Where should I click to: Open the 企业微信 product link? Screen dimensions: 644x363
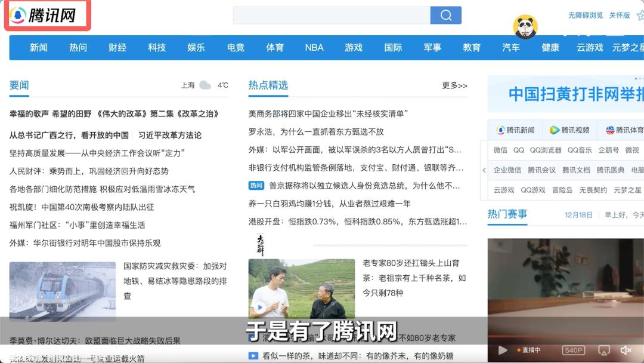coord(507,170)
